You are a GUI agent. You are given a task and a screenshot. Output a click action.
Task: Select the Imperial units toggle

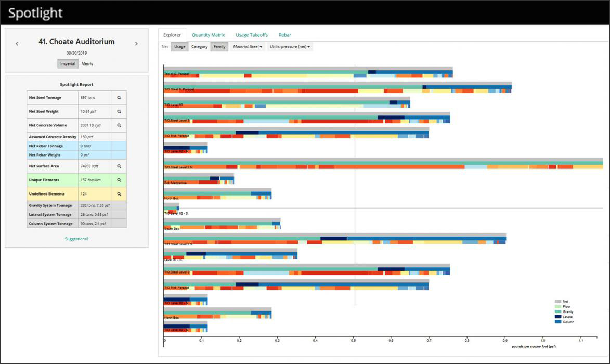coord(68,64)
